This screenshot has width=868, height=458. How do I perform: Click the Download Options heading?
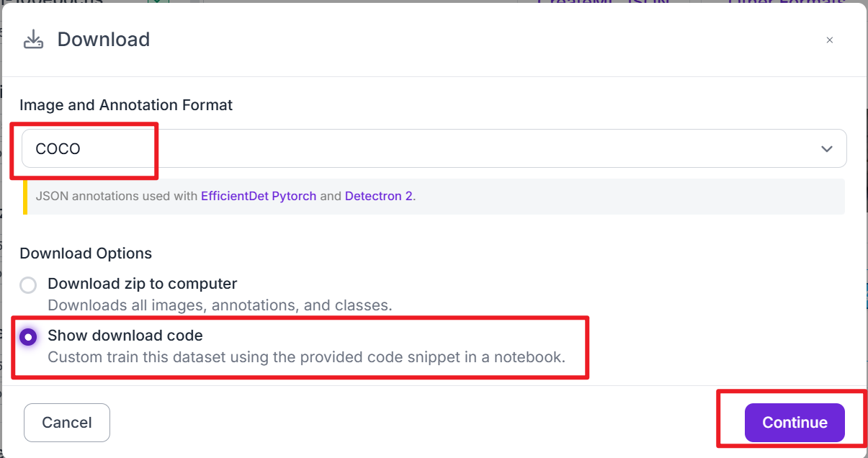coord(86,253)
